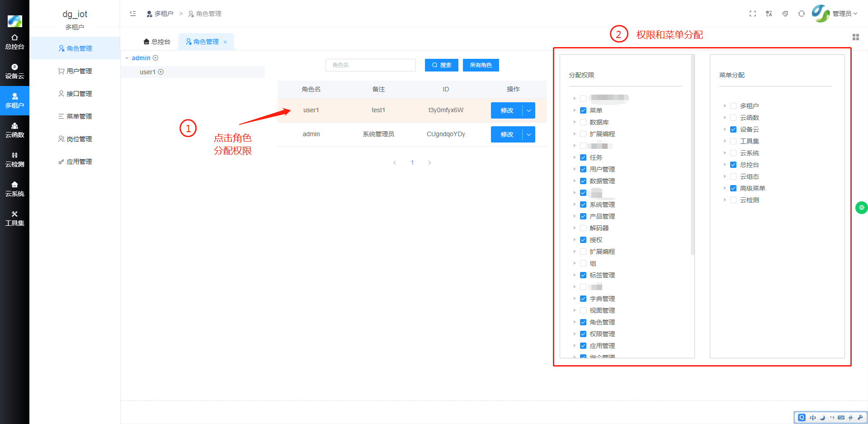The width and height of the screenshot is (868, 424).
Task: Expand the 总控台 menu node
Action: (725, 165)
